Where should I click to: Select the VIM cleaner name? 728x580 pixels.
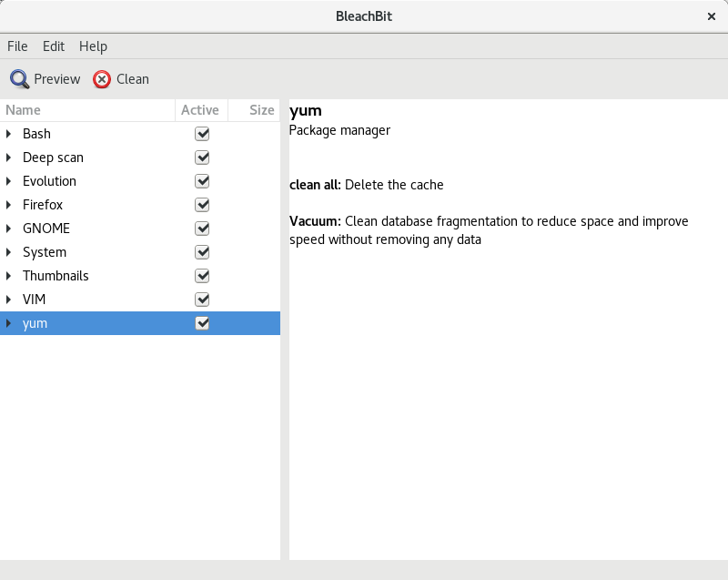coord(34,300)
